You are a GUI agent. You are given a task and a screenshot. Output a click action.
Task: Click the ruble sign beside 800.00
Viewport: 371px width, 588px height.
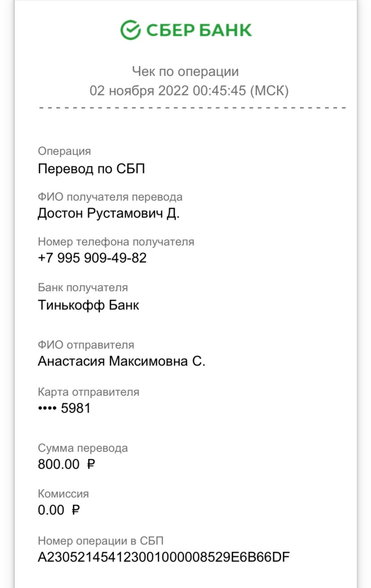coord(90,464)
